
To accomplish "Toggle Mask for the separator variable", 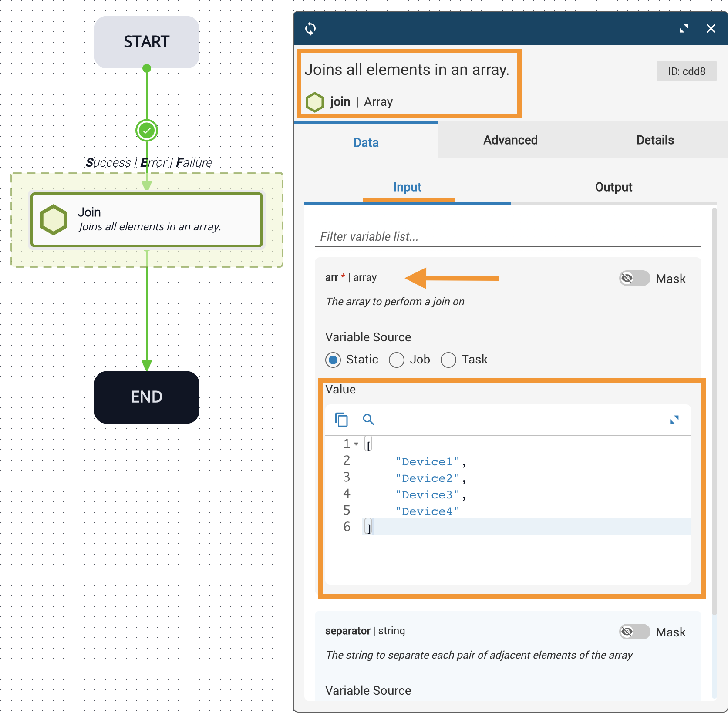I will coord(634,632).
